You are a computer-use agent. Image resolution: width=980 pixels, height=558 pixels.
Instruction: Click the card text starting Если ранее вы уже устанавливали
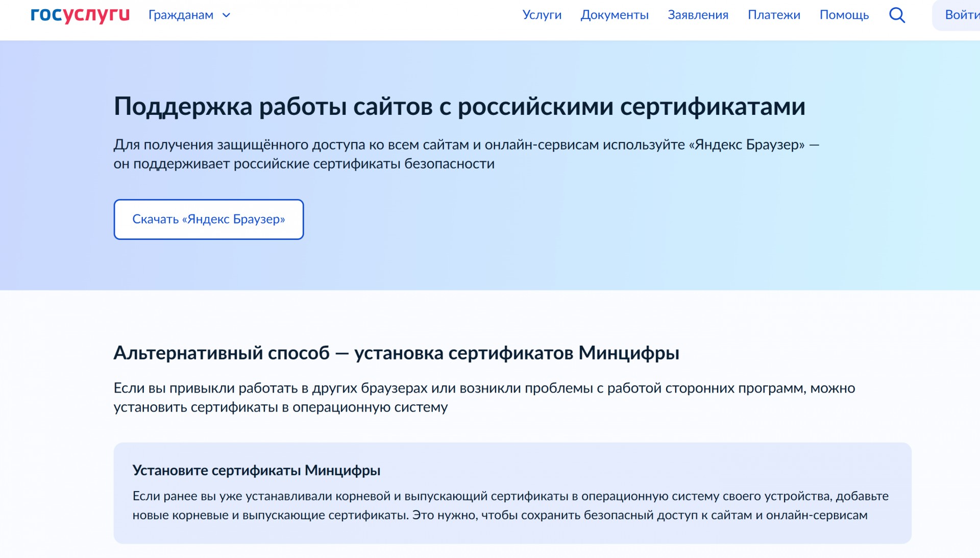(x=510, y=505)
